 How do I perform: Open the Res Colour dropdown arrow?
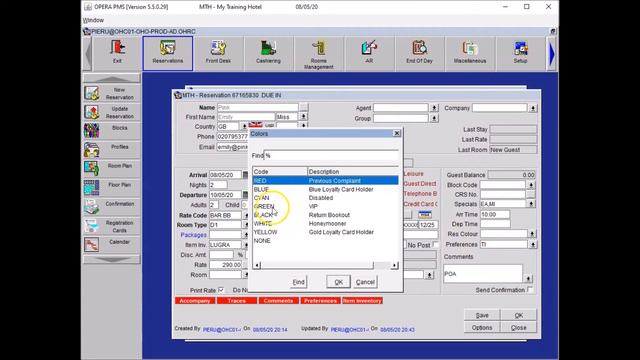(x=532, y=234)
